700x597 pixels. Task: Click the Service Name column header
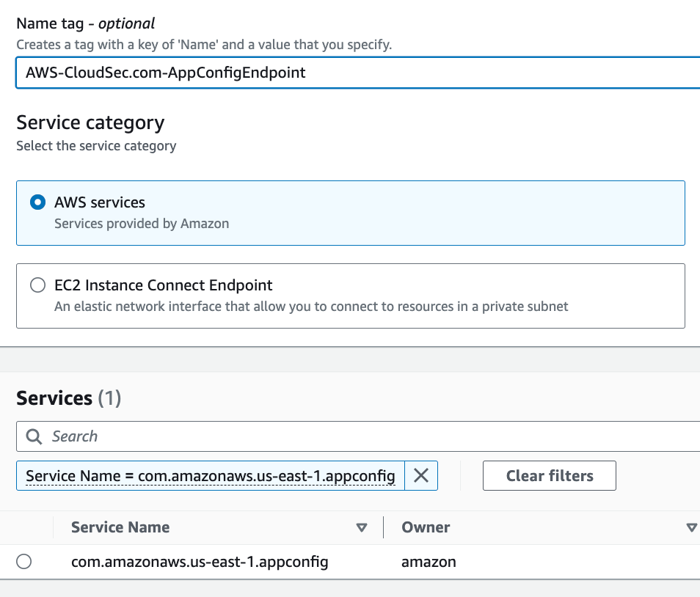click(x=120, y=527)
